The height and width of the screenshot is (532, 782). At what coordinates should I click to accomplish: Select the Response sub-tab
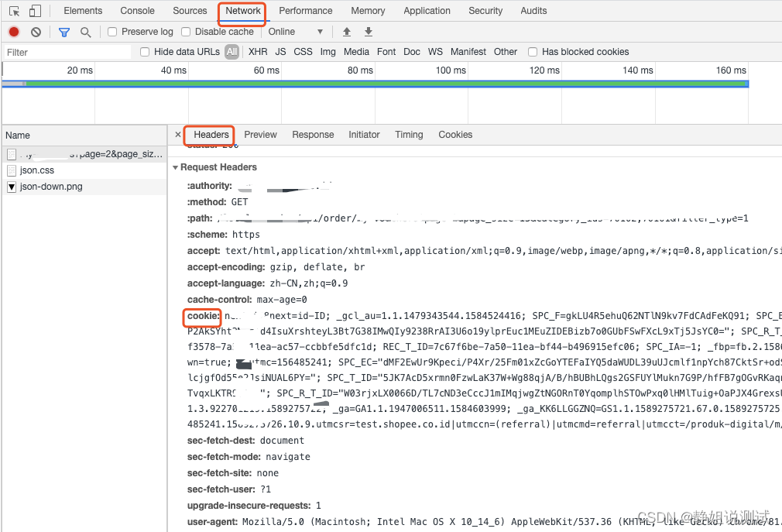pos(314,135)
